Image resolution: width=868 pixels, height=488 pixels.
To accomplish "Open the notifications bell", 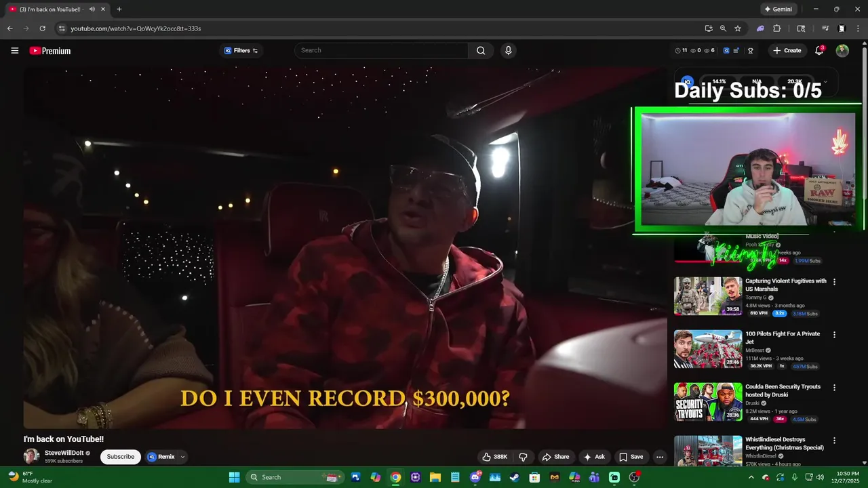I will (x=819, y=51).
